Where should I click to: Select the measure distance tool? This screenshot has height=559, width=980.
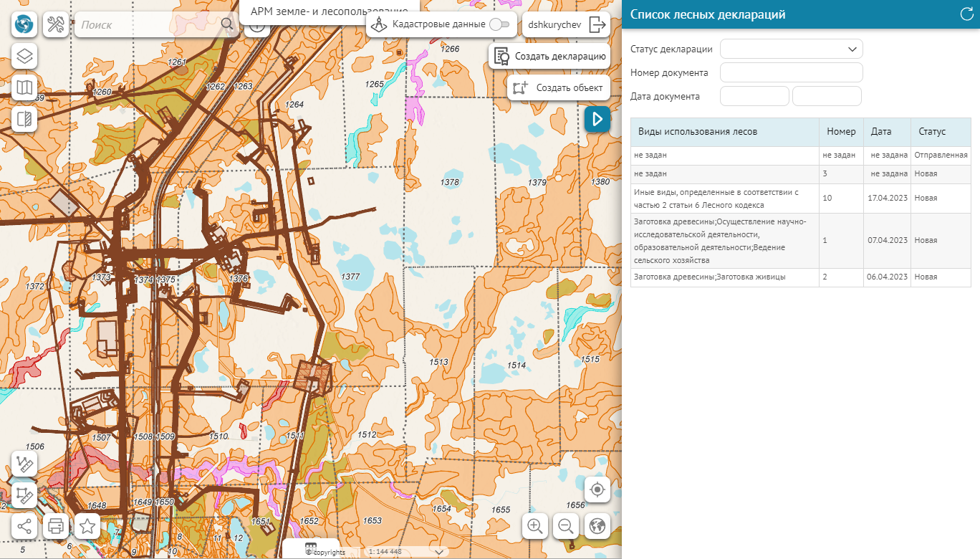coord(25,464)
